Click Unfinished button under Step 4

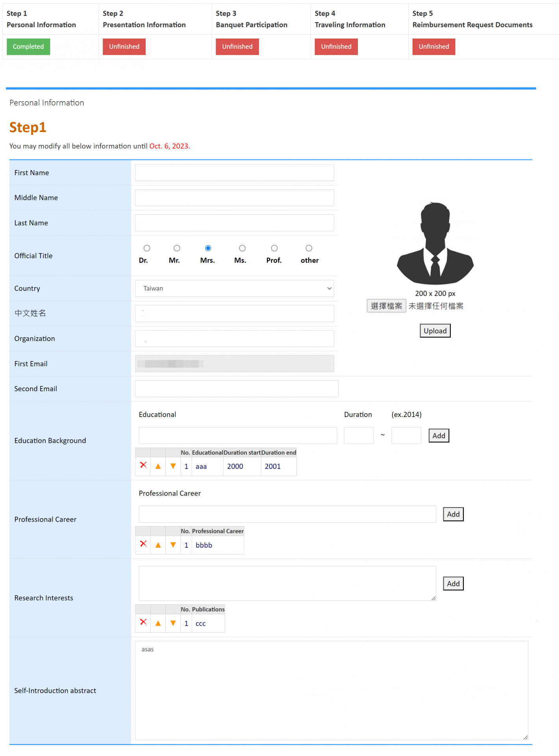[336, 46]
